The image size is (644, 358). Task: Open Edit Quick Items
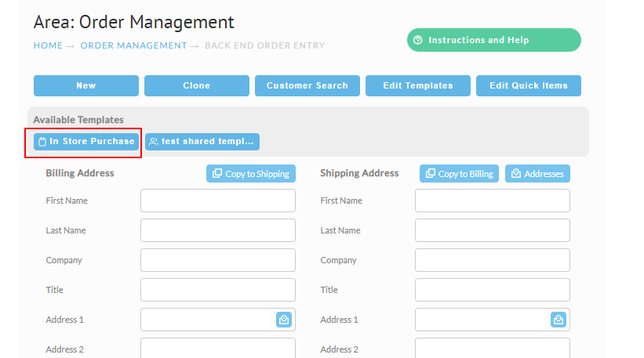[x=528, y=85]
